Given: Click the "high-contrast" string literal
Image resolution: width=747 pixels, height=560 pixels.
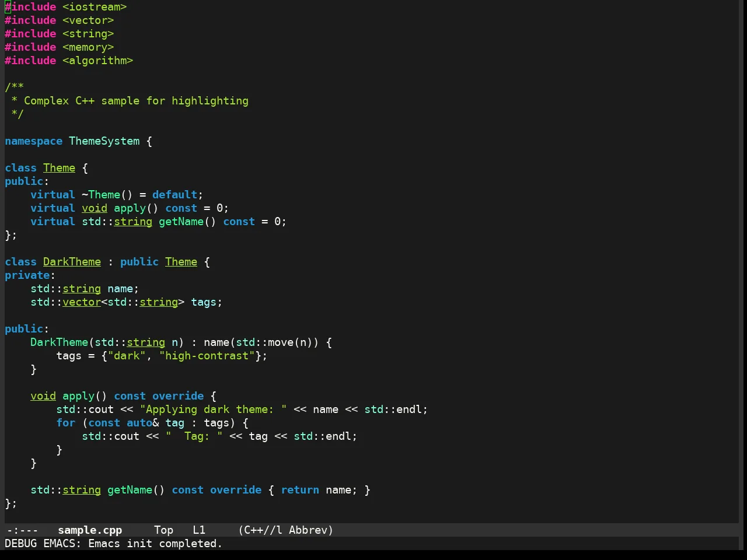Looking at the screenshot, I should (x=207, y=356).
